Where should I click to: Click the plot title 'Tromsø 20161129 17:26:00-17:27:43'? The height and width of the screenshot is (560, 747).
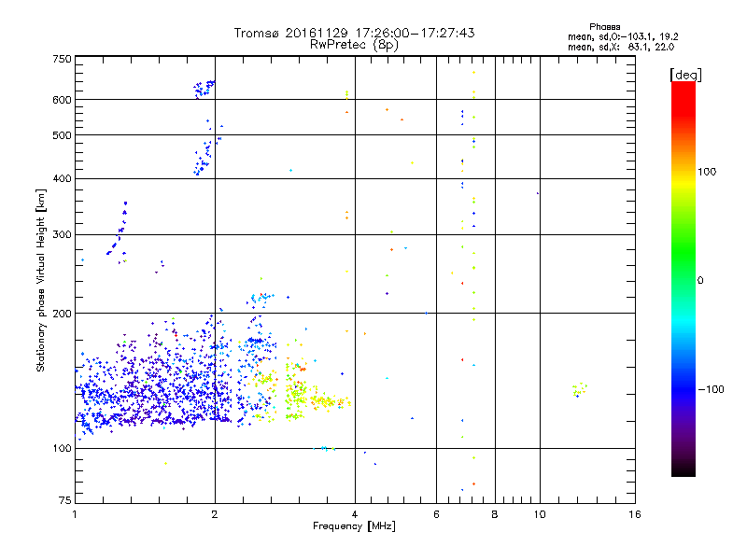(354, 33)
